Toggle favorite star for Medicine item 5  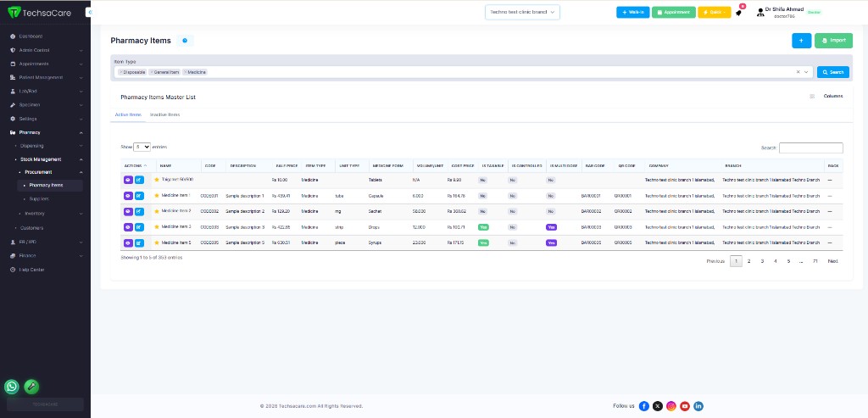(157, 242)
